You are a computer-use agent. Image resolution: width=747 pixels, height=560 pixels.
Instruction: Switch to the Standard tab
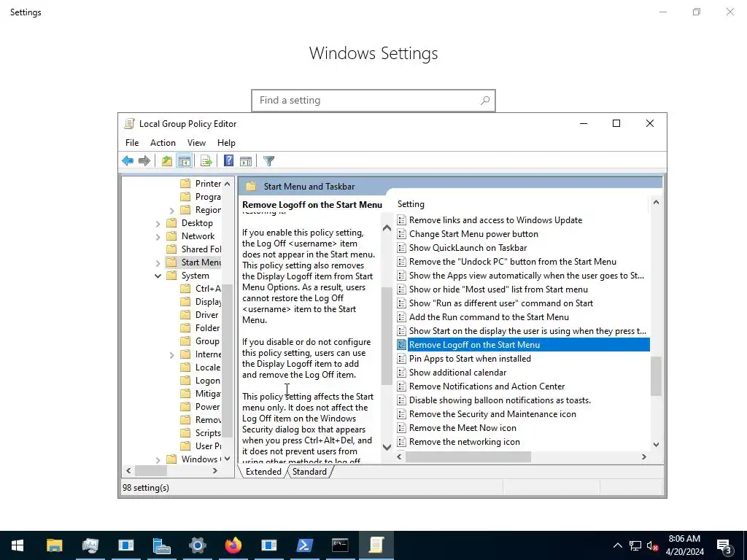click(x=309, y=472)
